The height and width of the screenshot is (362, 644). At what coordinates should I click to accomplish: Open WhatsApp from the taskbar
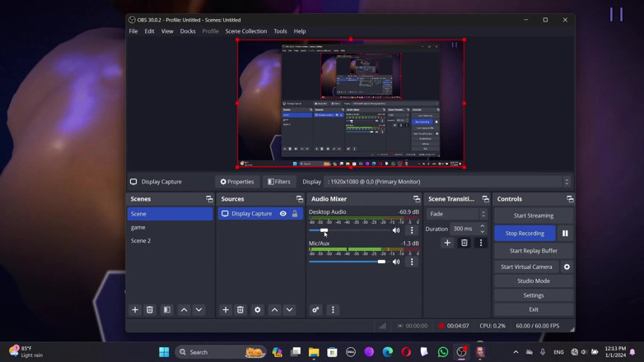[x=443, y=352]
